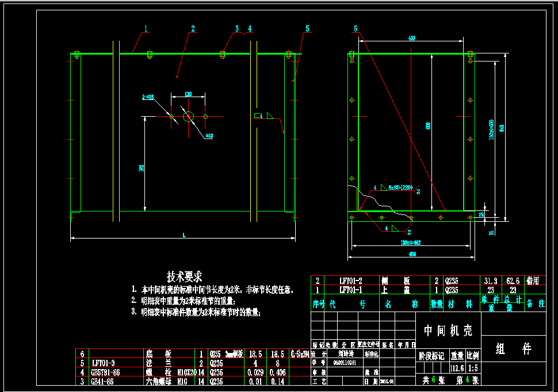Select the nut total weight 0.14
Viewport: 558px width, 392px height.
click(278, 381)
